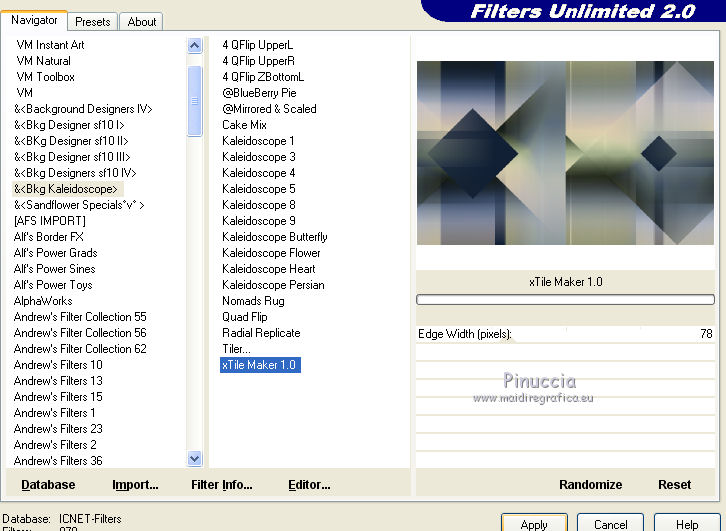Click the progress bar below xTile Maker 1.0
Viewport: 726px width, 531px height.
click(565, 300)
